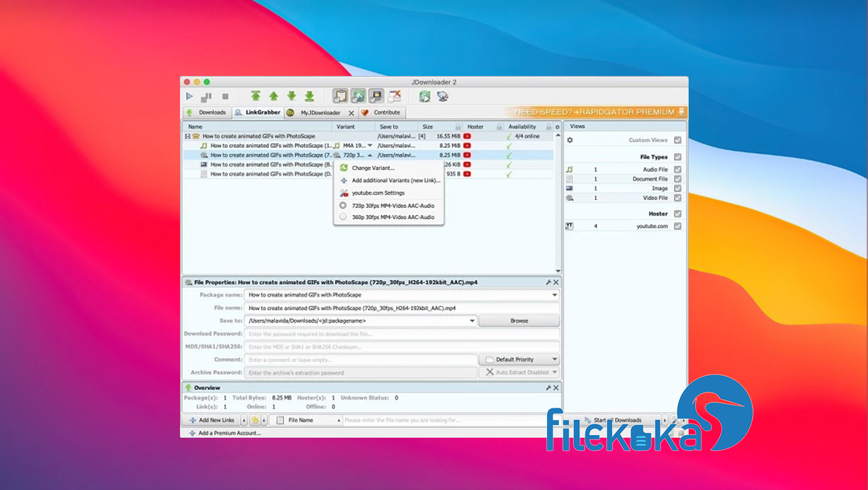Move selection down with green down arrow
The height and width of the screenshot is (490, 868).
pyautogui.click(x=291, y=96)
